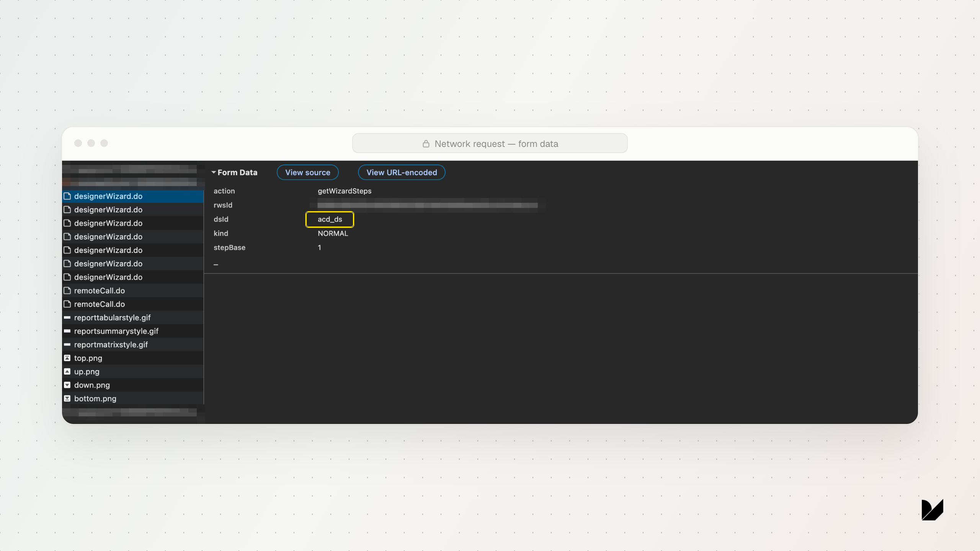Click the Network request address bar

(x=490, y=143)
